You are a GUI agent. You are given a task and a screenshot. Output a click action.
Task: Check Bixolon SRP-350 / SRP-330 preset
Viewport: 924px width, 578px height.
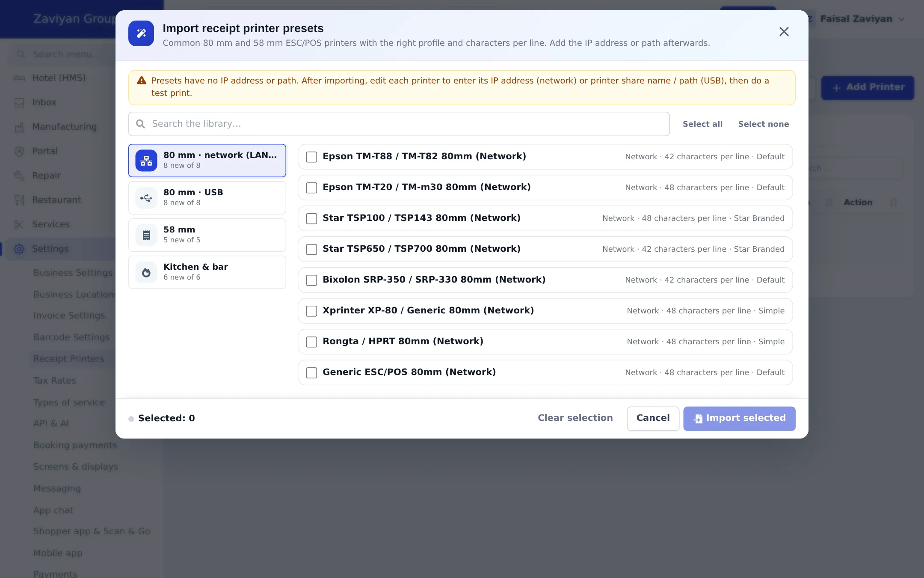[311, 280]
